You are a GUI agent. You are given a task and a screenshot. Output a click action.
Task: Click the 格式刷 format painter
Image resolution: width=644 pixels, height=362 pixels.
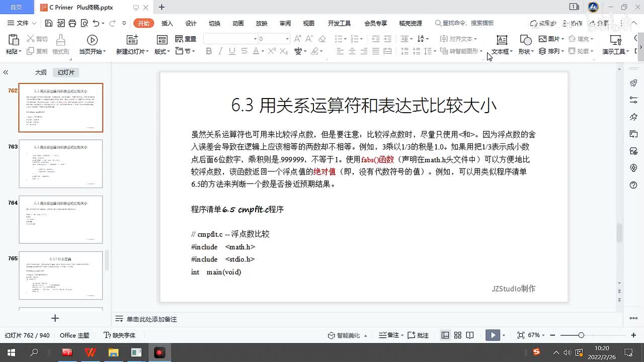(60, 45)
